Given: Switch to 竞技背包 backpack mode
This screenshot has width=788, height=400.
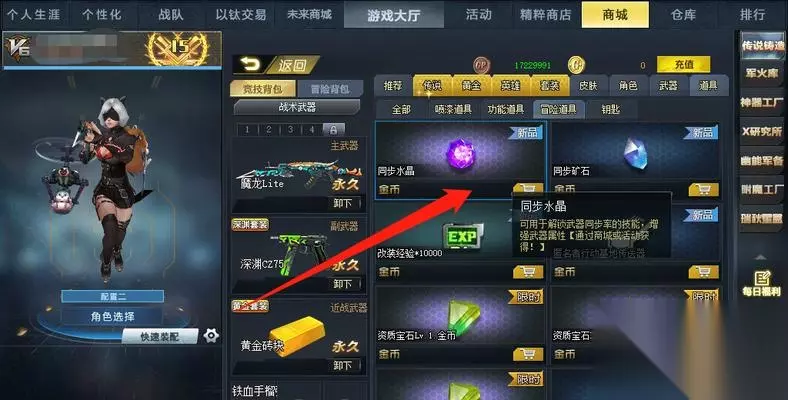Looking at the screenshot, I should [x=263, y=89].
